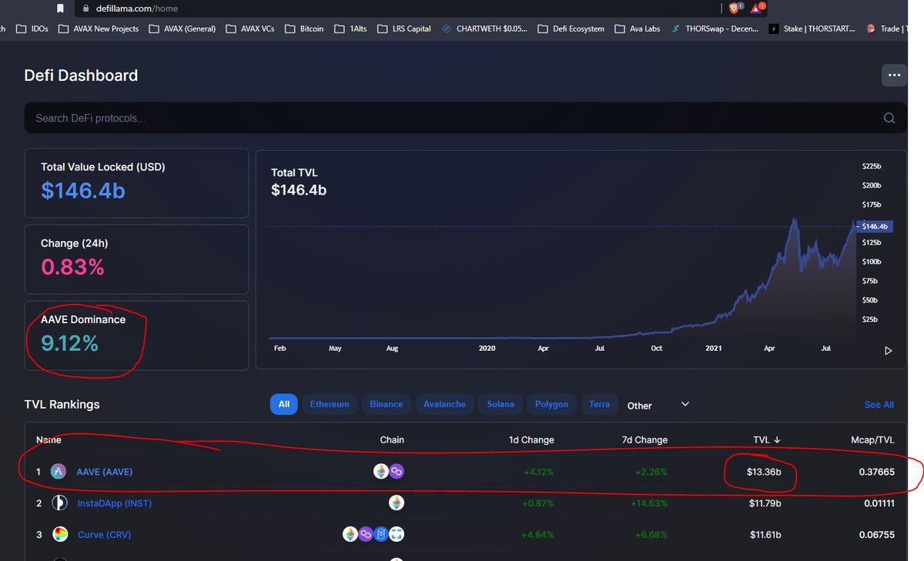
Task: Click the Curve protocol logo icon
Action: pyautogui.click(x=59, y=534)
